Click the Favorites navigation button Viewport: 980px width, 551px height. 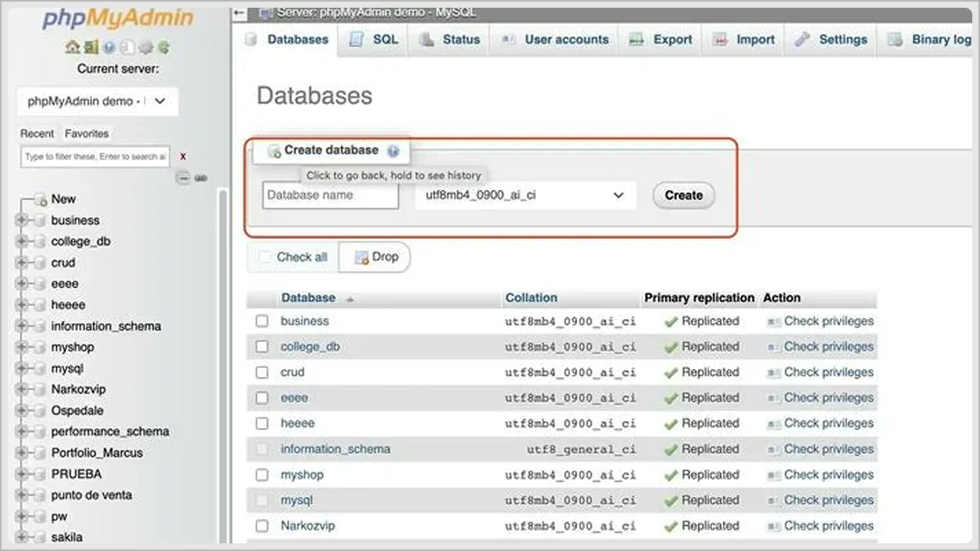[87, 133]
